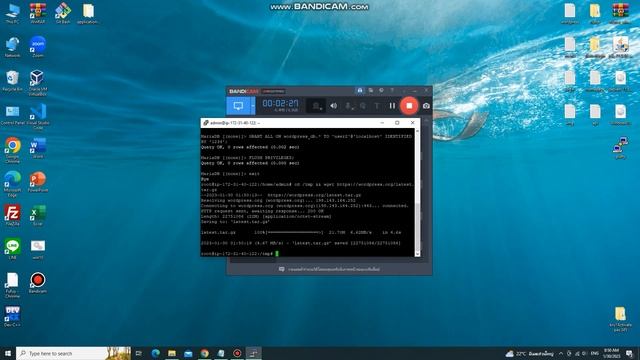Image resolution: width=640 pixels, height=360 pixels.
Task: Open Task View on taskbar
Action: point(139,353)
